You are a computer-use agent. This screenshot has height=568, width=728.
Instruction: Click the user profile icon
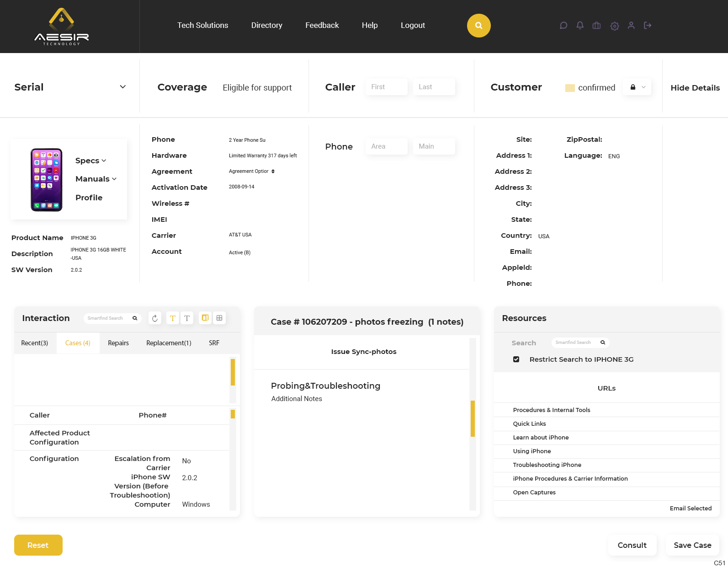coord(631,26)
